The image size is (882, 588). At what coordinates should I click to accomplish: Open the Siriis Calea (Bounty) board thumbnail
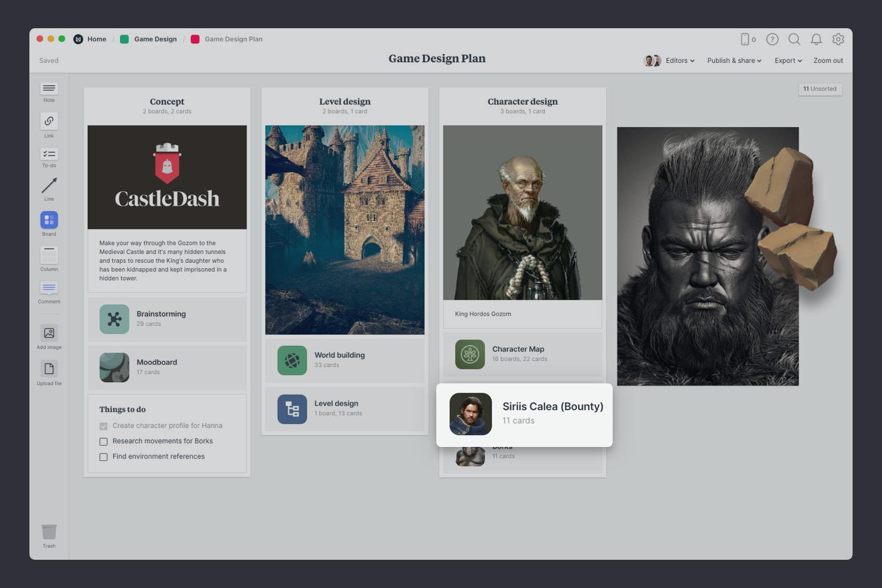(x=470, y=414)
